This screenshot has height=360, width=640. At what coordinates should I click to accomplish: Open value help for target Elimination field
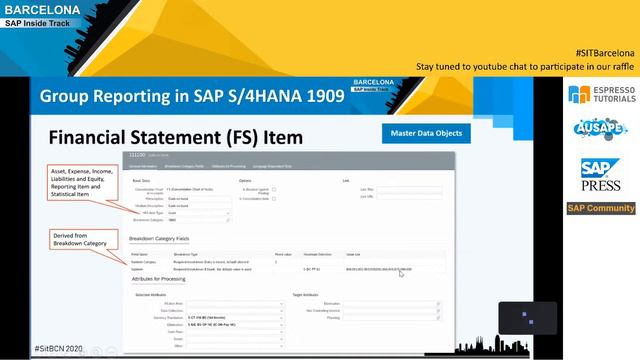(438, 304)
